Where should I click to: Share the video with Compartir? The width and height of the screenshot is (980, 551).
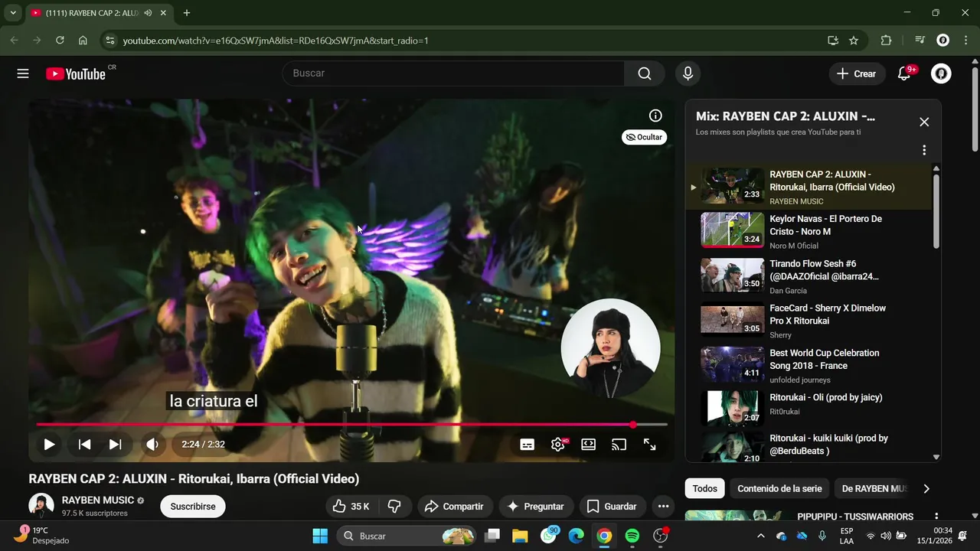coord(454,507)
